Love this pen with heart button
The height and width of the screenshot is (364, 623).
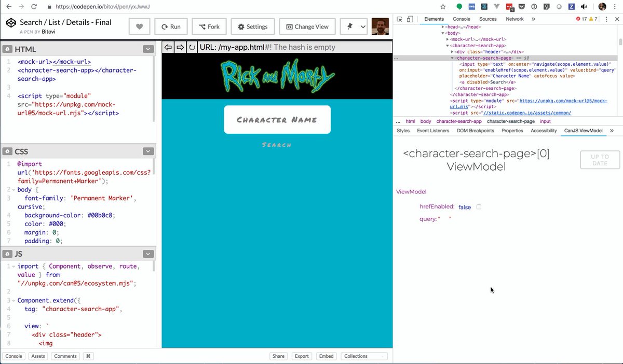139,26
